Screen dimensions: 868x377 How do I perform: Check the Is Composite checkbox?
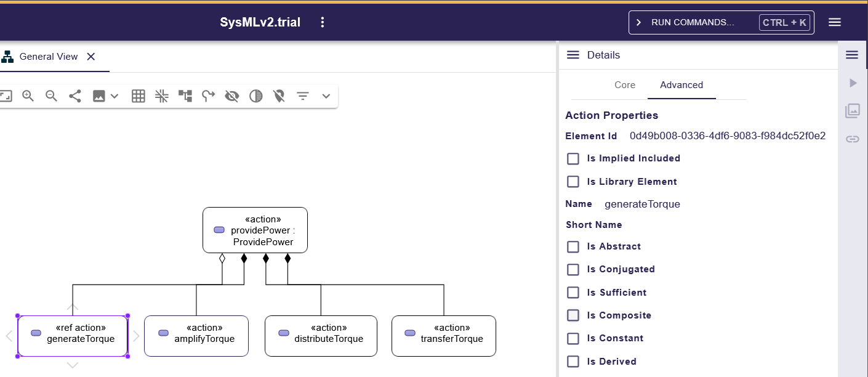click(x=573, y=315)
